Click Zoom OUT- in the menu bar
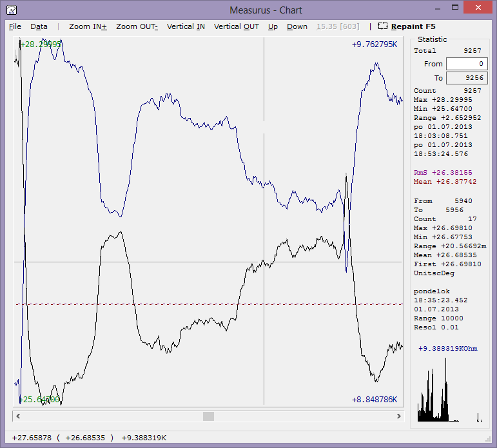Image resolution: width=497 pixels, height=448 pixels. click(x=137, y=26)
